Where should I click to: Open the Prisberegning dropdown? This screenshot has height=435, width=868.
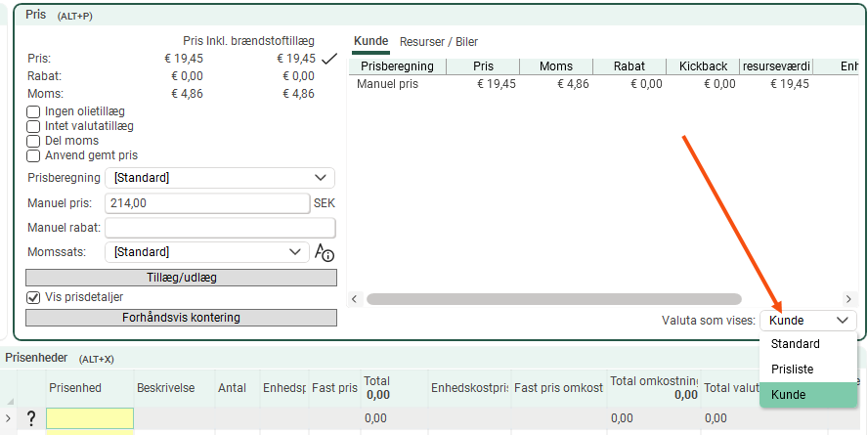pos(220,178)
